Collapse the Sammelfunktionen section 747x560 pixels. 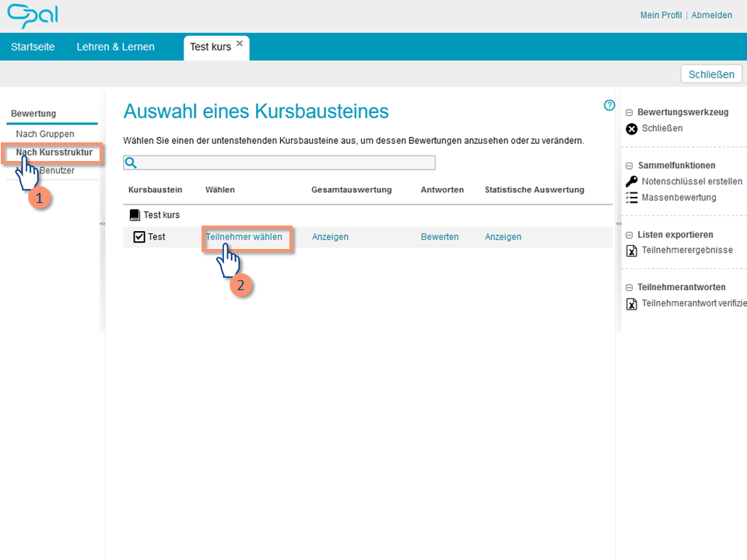click(x=629, y=166)
